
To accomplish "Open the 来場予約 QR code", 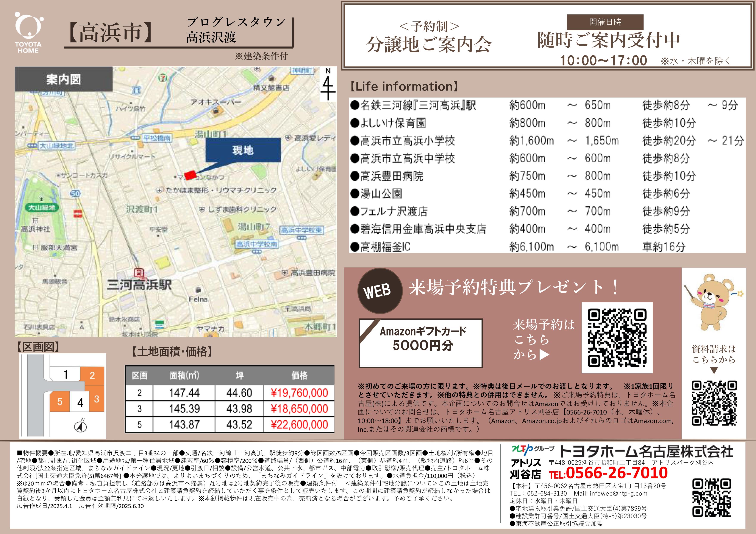I will tap(617, 338).
